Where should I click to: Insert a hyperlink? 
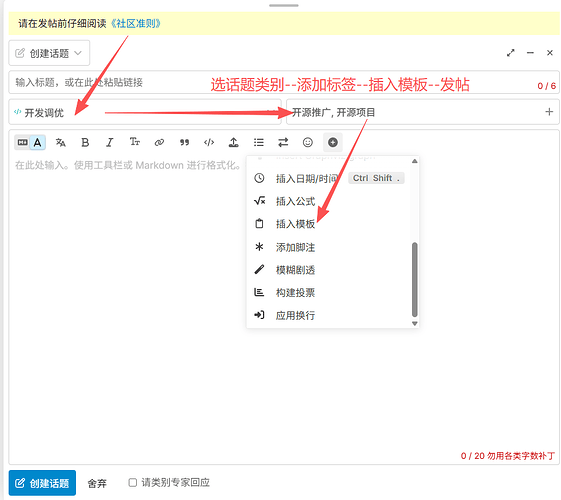point(159,143)
